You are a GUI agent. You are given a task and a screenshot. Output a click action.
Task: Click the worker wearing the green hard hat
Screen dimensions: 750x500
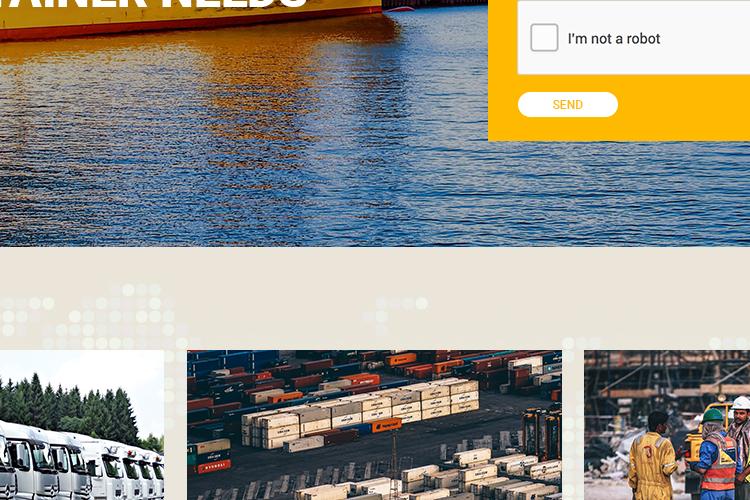point(715,450)
